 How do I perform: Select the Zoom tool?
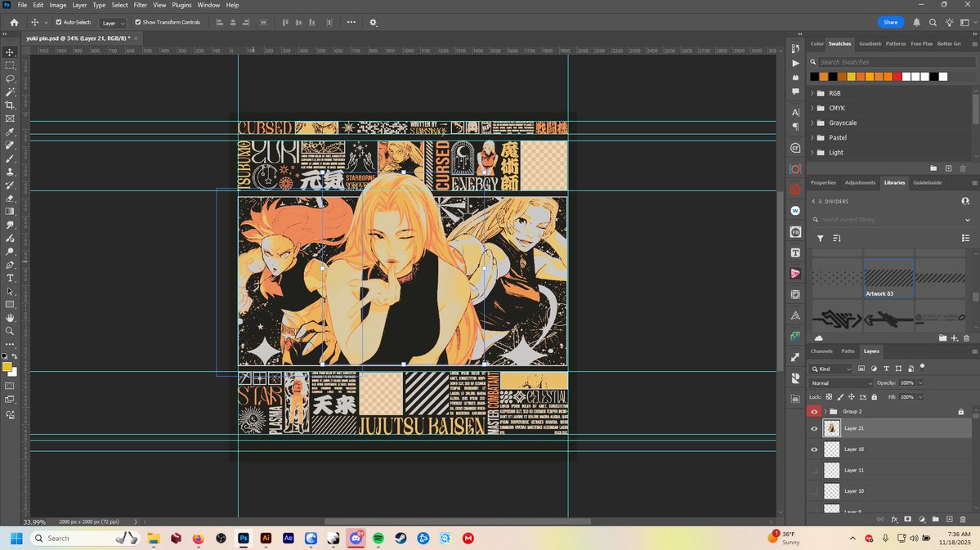click(10, 331)
